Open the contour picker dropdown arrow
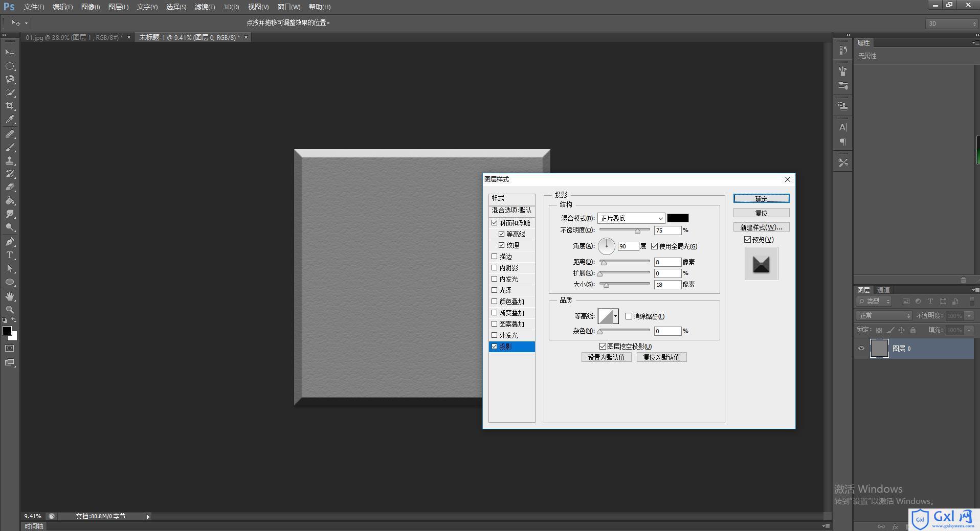Viewport: 980px width, 531px height. pos(616,316)
